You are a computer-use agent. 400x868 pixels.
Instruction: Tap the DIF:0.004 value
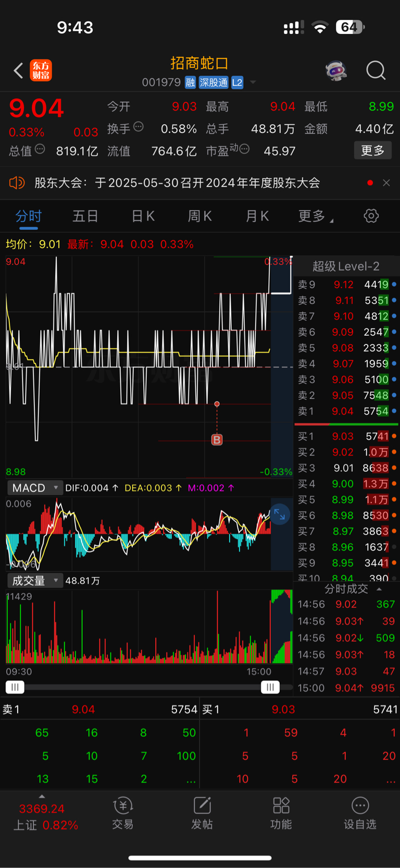coord(92,488)
